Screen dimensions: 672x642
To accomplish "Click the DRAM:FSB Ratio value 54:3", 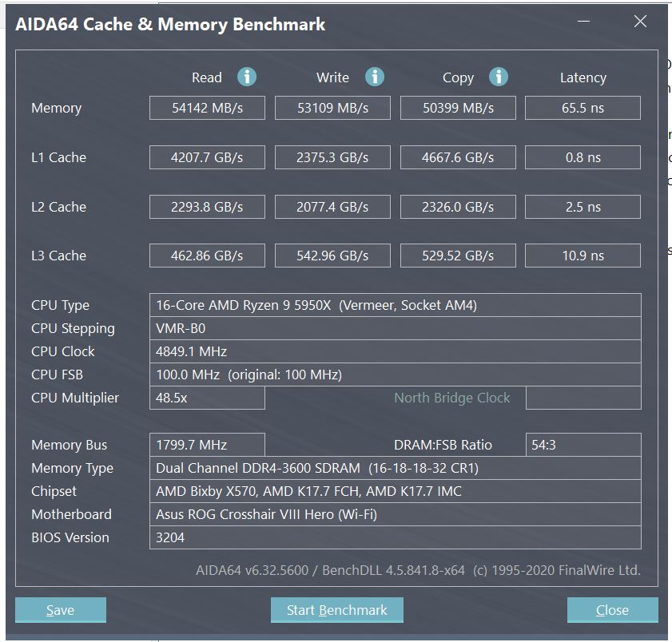I will click(583, 445).
